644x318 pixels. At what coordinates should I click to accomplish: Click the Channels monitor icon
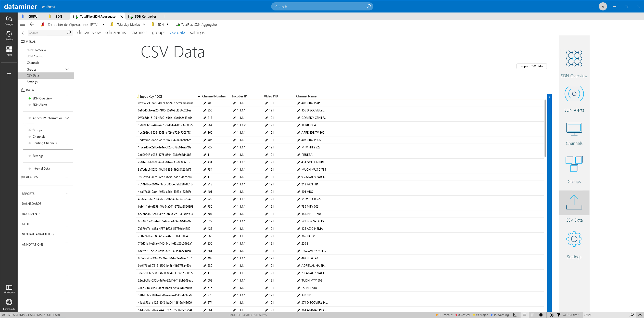click(574, 129)
